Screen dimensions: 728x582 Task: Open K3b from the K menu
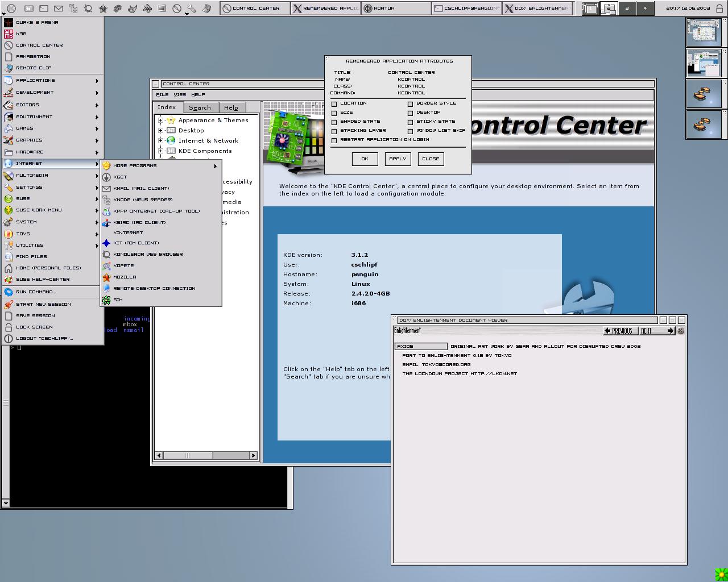tap(52, 34)
